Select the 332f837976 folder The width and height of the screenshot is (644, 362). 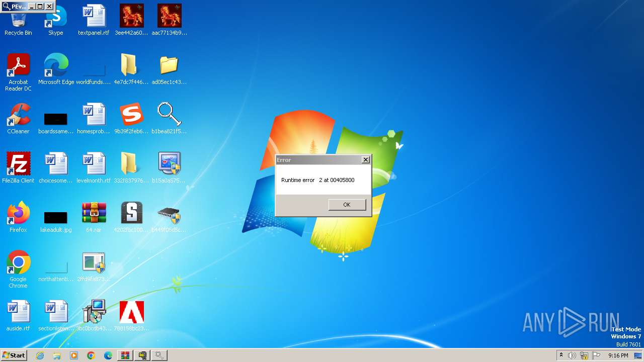(x=131, y=168)
